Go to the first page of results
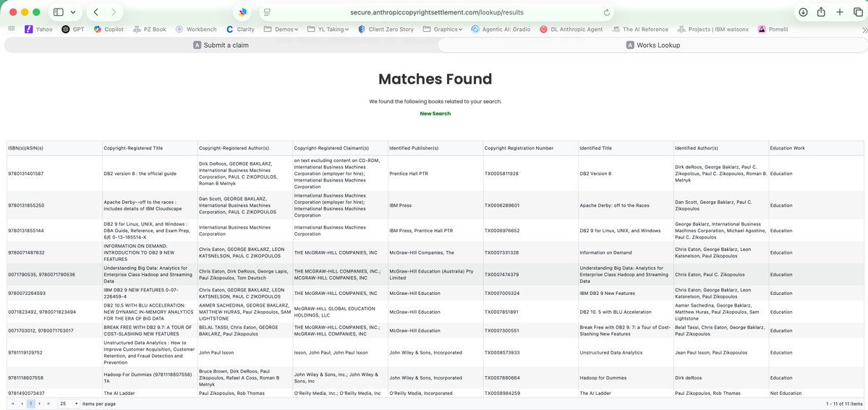Image resolution: width=868 pixels, height=410 pixels. click(12, 403)
